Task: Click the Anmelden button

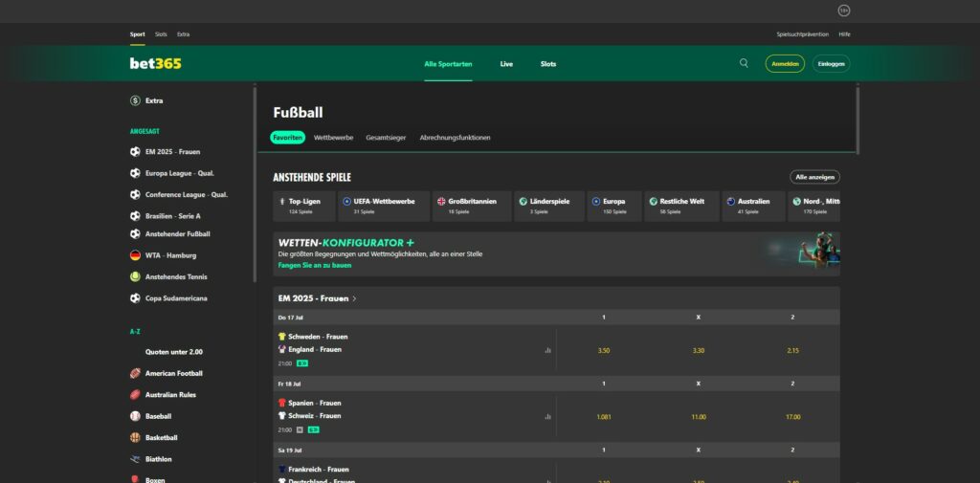Action: 785,64
